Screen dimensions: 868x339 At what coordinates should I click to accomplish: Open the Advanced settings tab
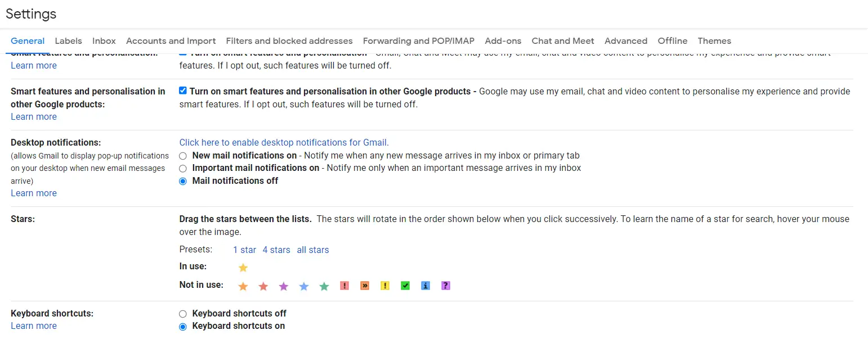click(x=625, y=40)
